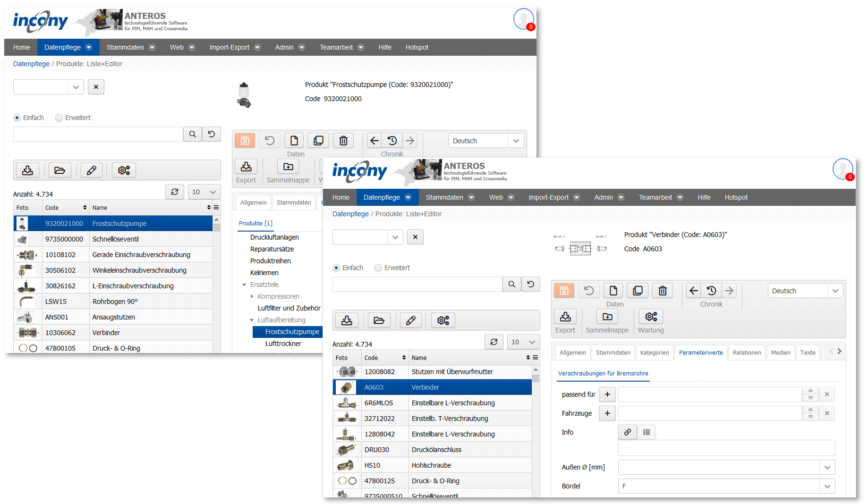Image resolution: width=868 pixels, height=504 pixels.
Task: Click the passend für value stepper arrows
Action: pyautogui.click(x=810, y=394)
